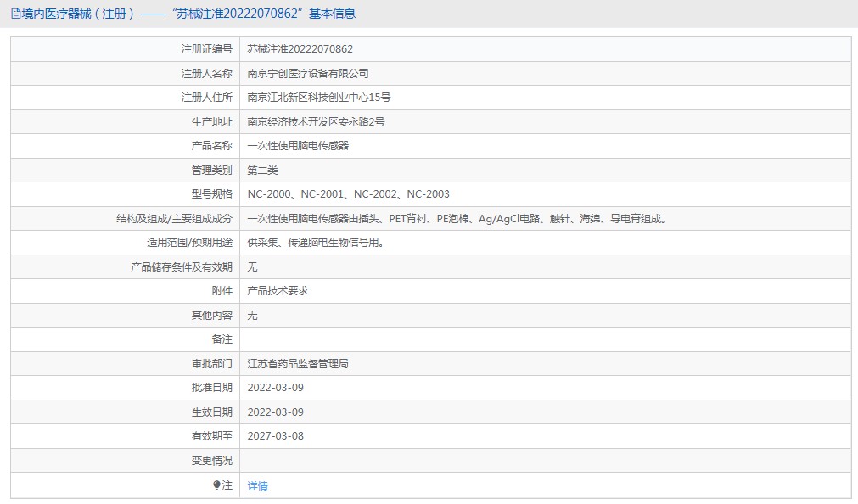
Task: Click the 结构及组成/主要组成成分 label
Action: pyautogui.click(x=174, y=219)
